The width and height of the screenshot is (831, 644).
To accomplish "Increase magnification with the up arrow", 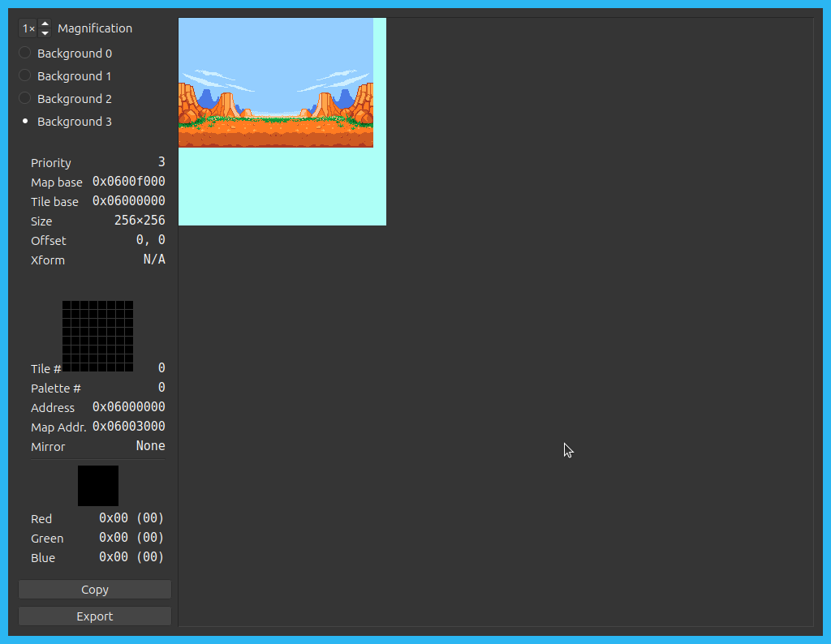I will (x=45, y=24).
